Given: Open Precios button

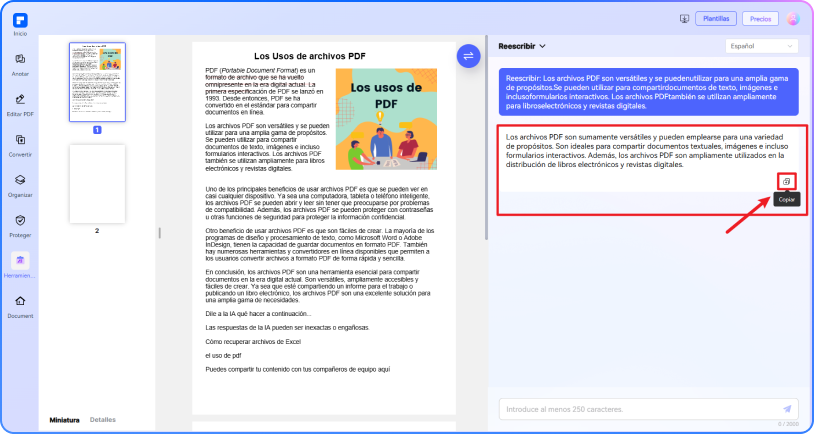Looking at the screenshot, I should pyautogui.click(x=760, y=19).
